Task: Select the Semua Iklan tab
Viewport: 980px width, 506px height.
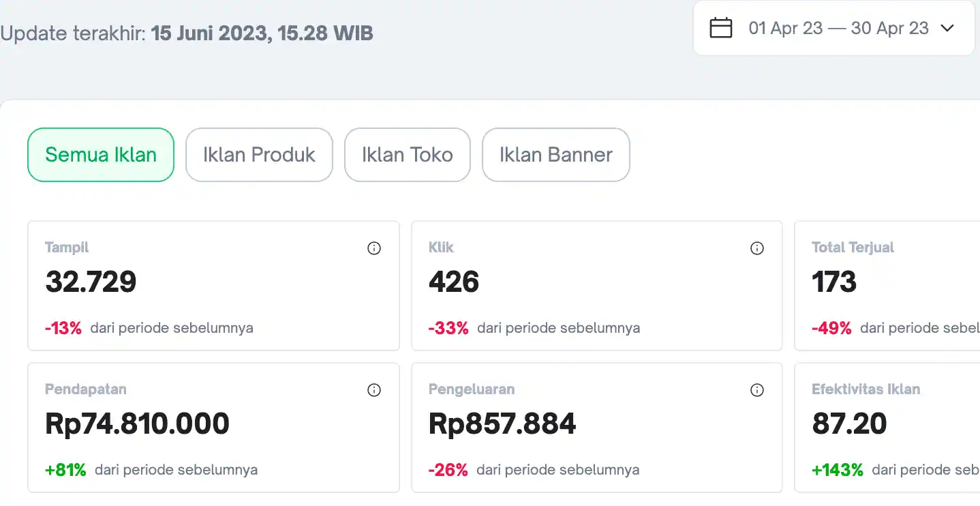Action: click(x=101, y=155)
